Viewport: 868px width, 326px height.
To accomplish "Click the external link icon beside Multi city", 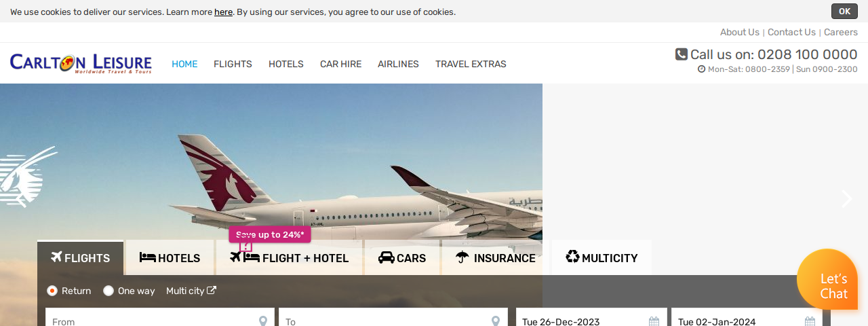I will point(212,291).
